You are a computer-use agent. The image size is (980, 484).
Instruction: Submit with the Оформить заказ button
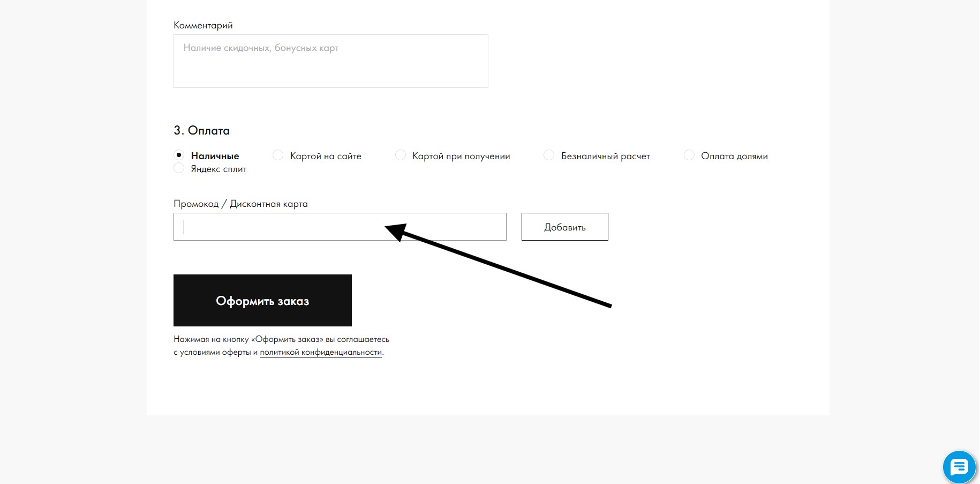click(262, 300)
